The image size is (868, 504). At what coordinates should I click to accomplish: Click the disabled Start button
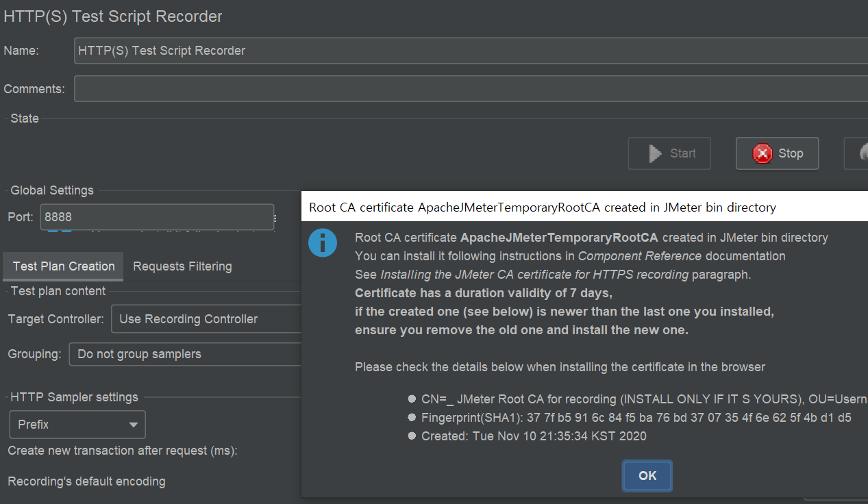[669, 153]
